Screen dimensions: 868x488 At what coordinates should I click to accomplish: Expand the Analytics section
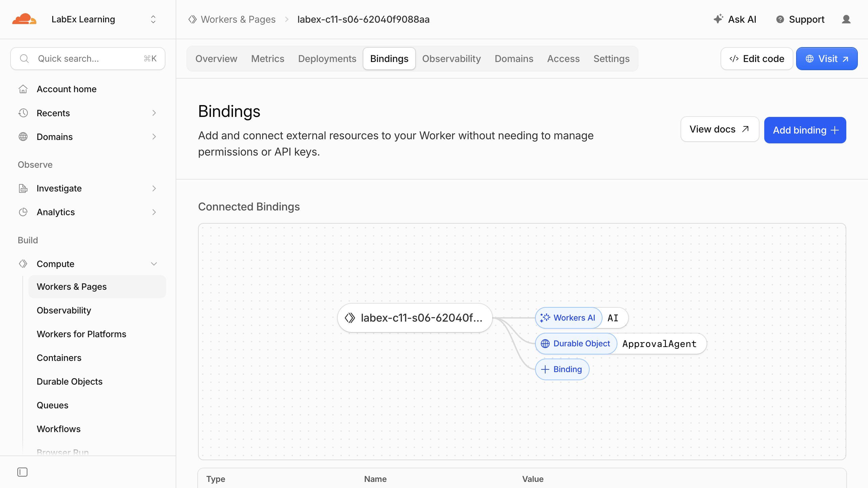coord(154,212)
